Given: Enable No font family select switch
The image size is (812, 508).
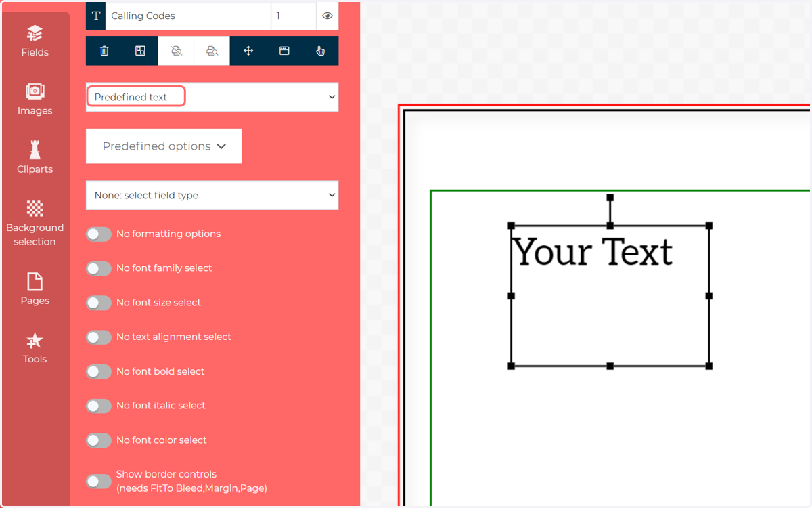Looking at the screenshot, I should click(99, 269).
